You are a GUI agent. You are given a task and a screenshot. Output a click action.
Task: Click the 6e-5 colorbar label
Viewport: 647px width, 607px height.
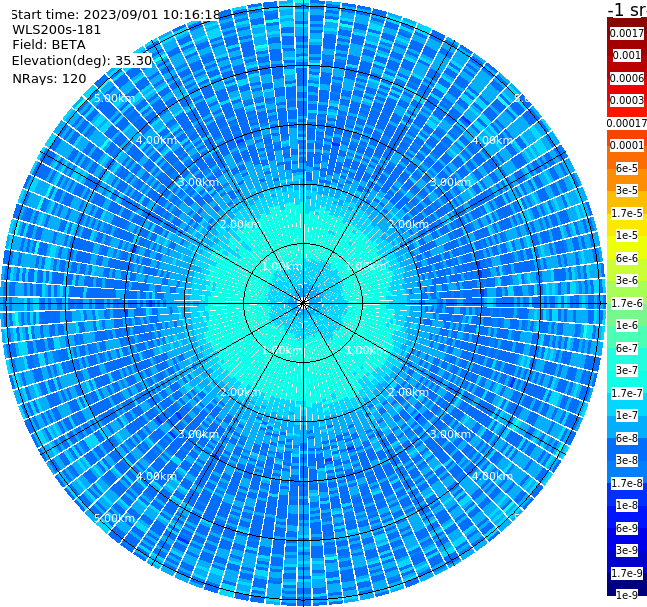627,168
